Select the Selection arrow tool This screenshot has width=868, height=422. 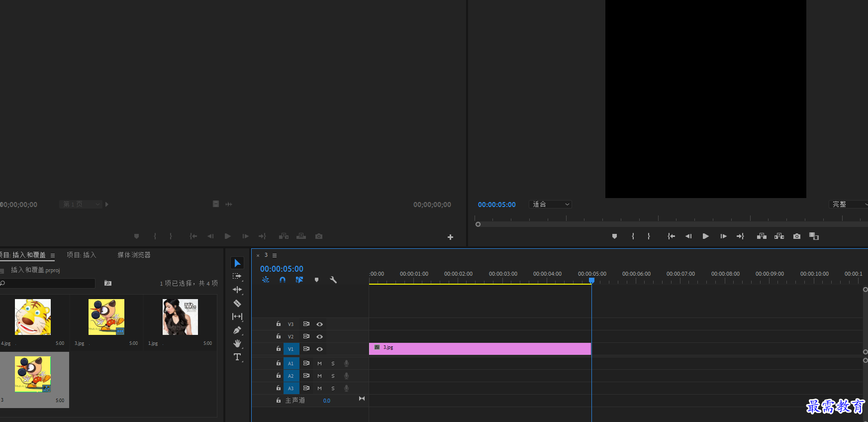pyautogui.click(x=237, y=263)
